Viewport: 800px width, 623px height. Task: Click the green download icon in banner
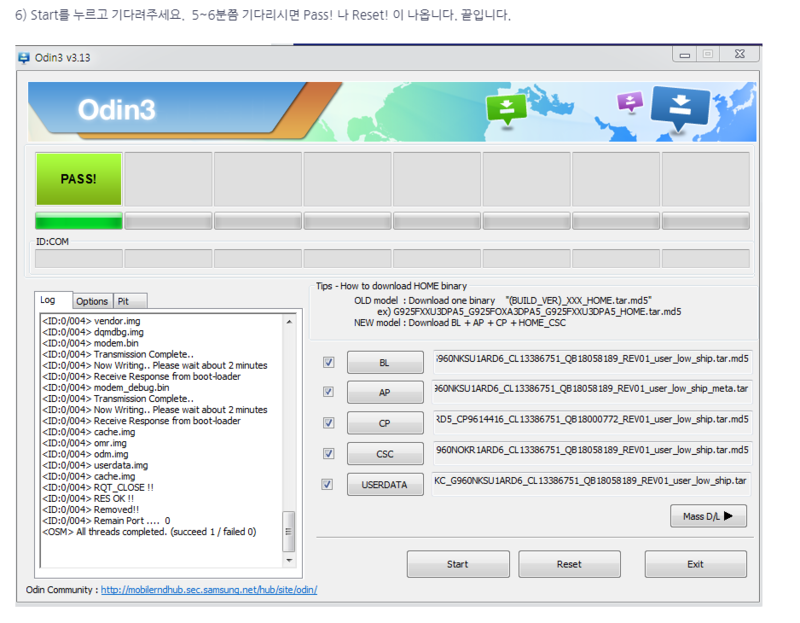(x=506, y=109)
